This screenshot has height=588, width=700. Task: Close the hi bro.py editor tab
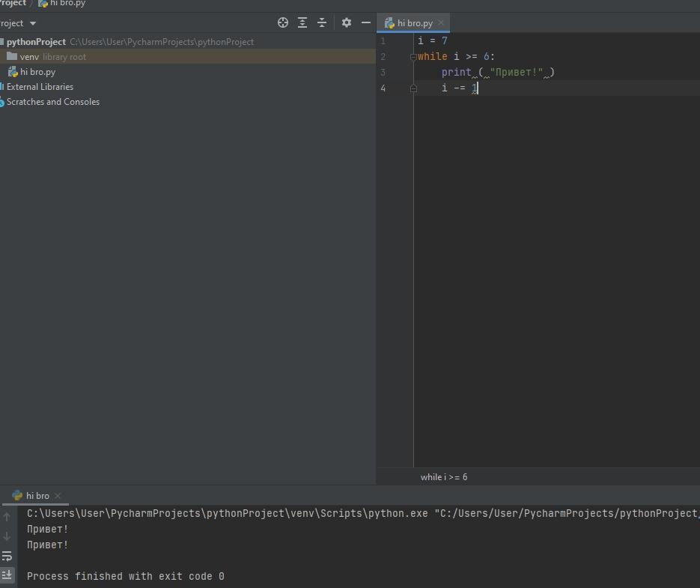coord(441,23)
